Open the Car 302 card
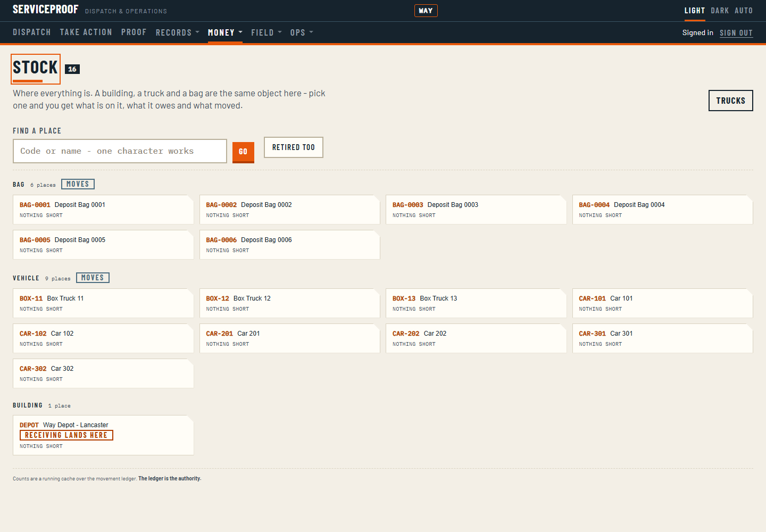This screenshot has width=766, height=532. click(103, 373)
